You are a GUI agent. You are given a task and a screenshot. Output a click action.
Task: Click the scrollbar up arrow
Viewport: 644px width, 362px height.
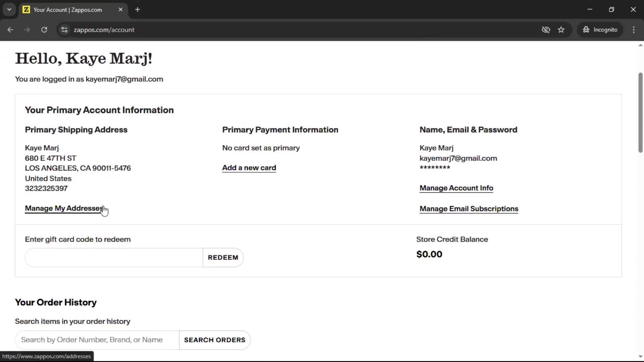640,45
